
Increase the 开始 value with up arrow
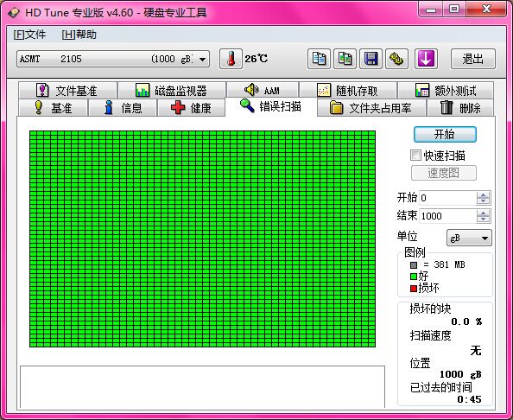[x=484, y=194]
